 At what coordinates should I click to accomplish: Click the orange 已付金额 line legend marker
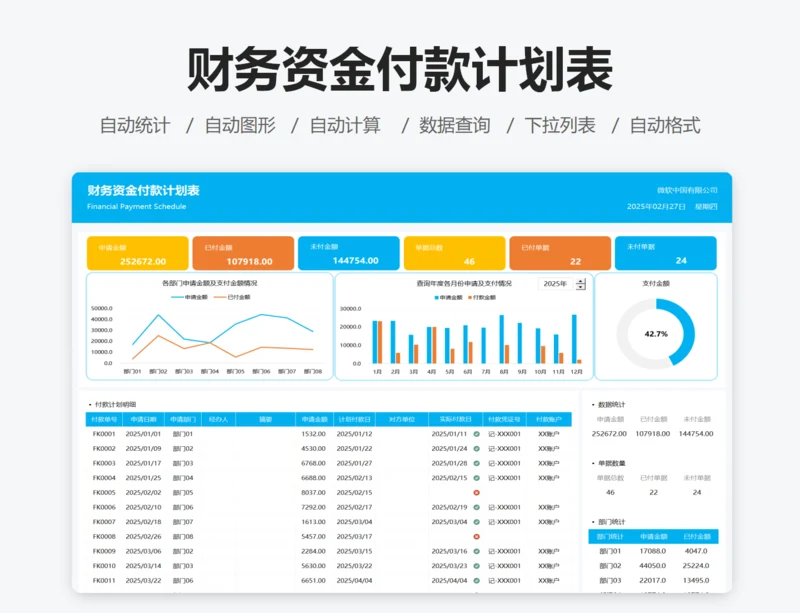coord(220,297)
